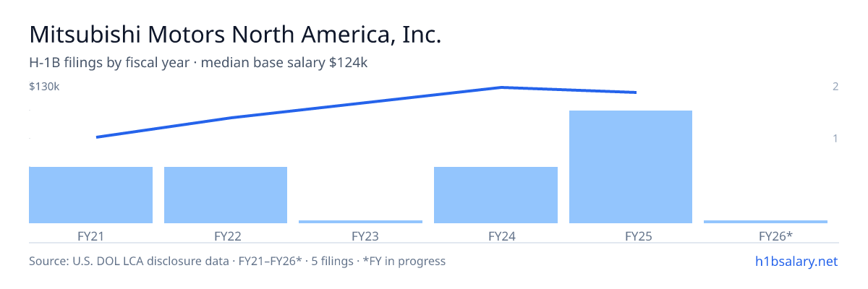This screenshot has width=868, height=289.
Task: Click the salary line peak at FY24
Action: (x=501, y=87)
